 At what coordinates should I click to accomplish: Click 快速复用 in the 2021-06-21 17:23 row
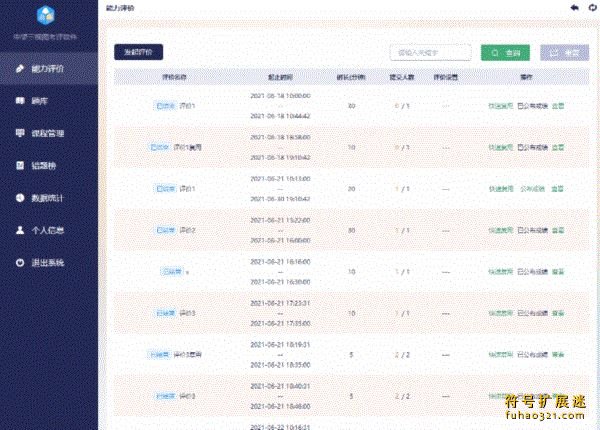click(x=501, y=313)
